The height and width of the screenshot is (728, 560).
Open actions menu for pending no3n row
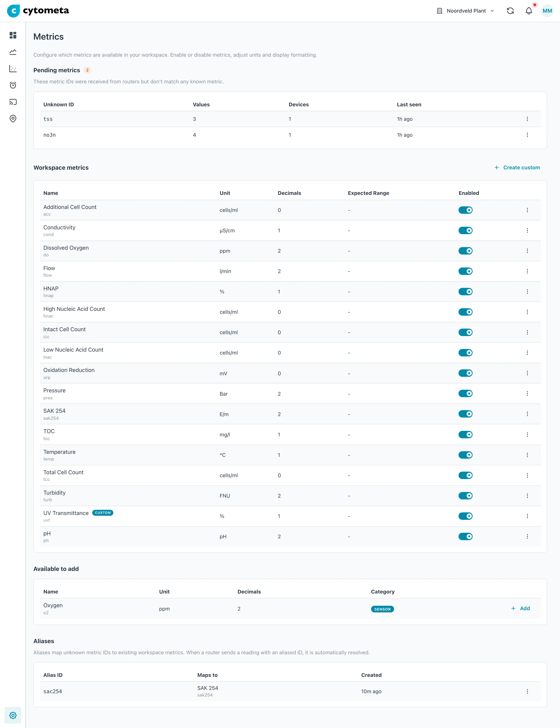coord(527,135)
